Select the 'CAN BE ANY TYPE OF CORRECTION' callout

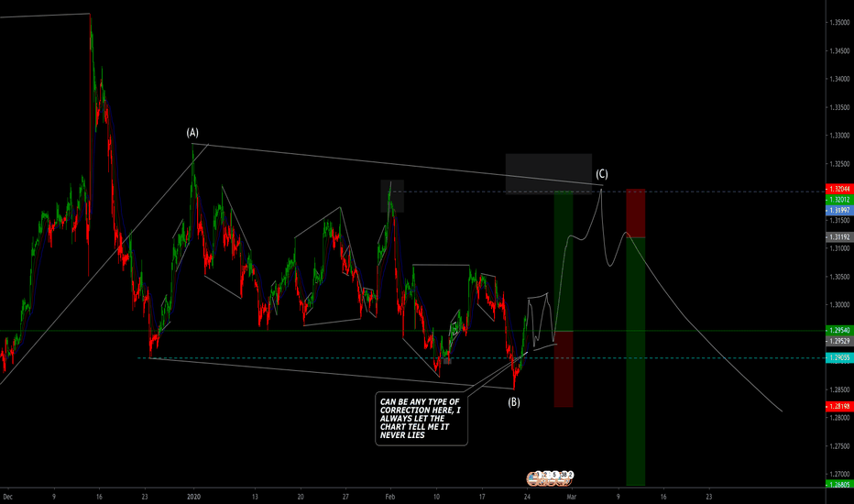click(x=421, y=419)
